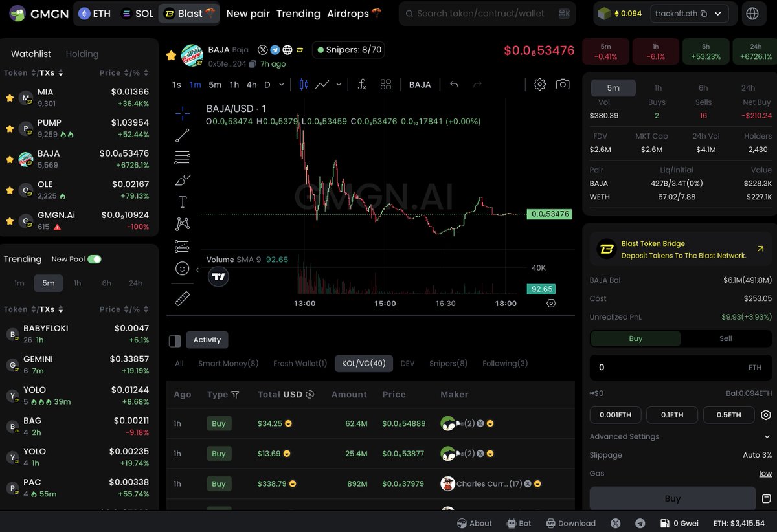This screenshot has height=532, width=777.
Task: Expand Advanced Settings chevron
Action: pos(769,437)
